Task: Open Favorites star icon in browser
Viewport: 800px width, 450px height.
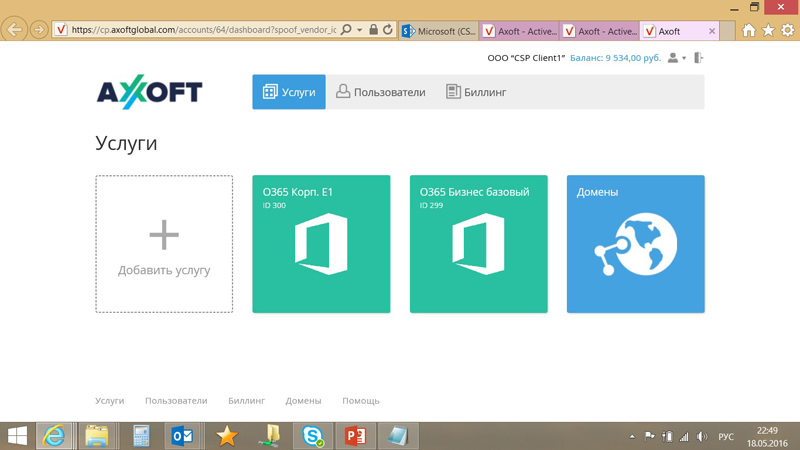Action: coord(768,31)
